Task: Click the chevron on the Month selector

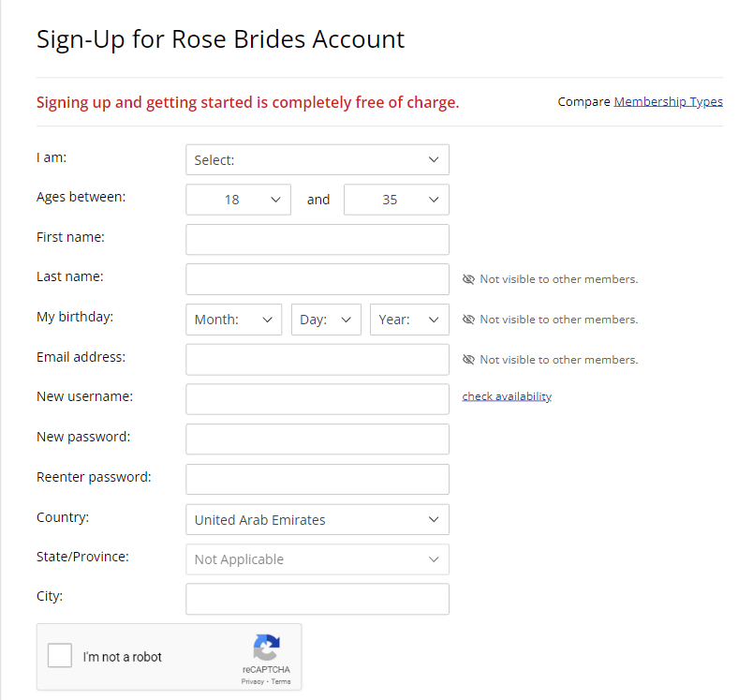Action: pyautogui.click(x=269, y=319)
